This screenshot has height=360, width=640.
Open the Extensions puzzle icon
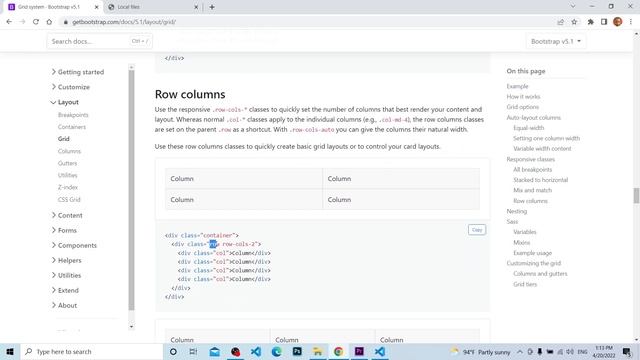tap(591, 22)
